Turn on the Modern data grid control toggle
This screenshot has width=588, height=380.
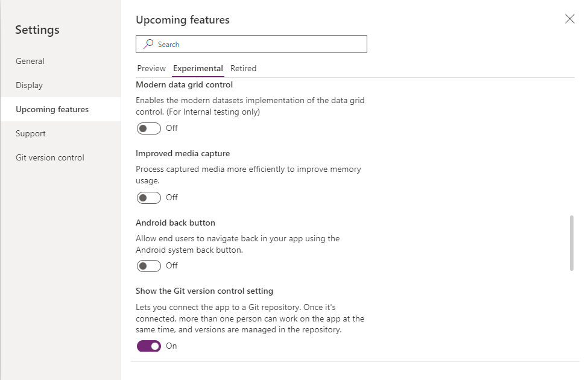click(148, 128)
